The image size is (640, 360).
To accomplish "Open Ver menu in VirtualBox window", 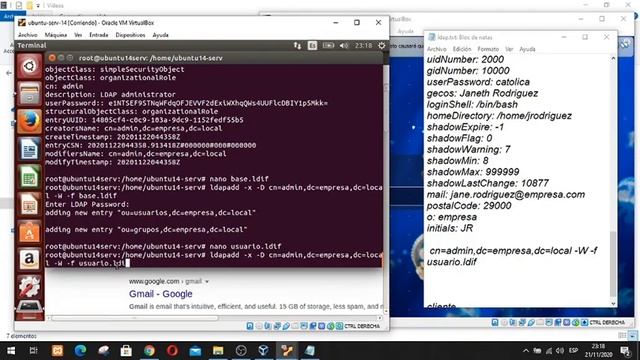I will coord(78,35).
